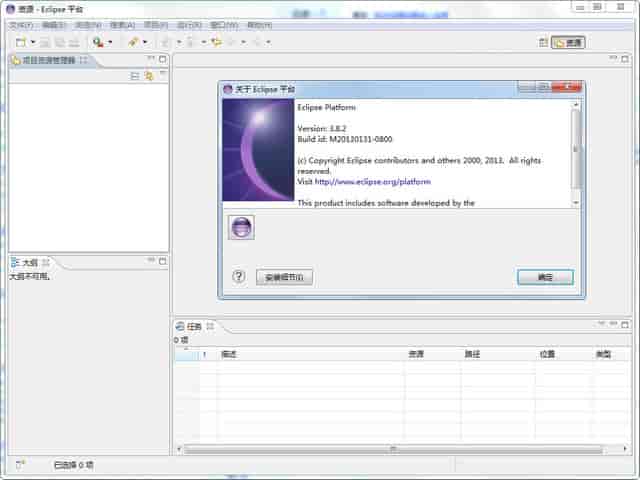
Task: Sort tasks by Path column header
Action: tap(498, 354)
